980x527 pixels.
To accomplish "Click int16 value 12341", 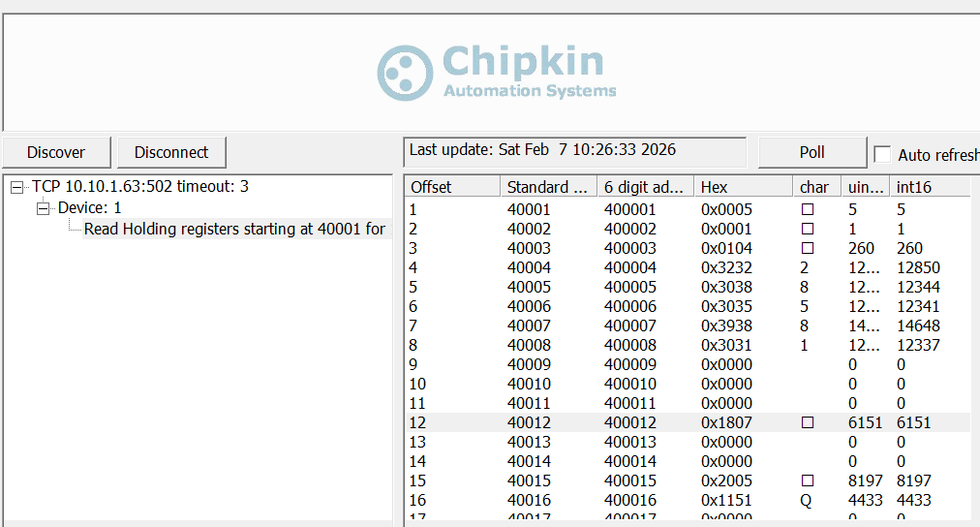I will (918, 306).
